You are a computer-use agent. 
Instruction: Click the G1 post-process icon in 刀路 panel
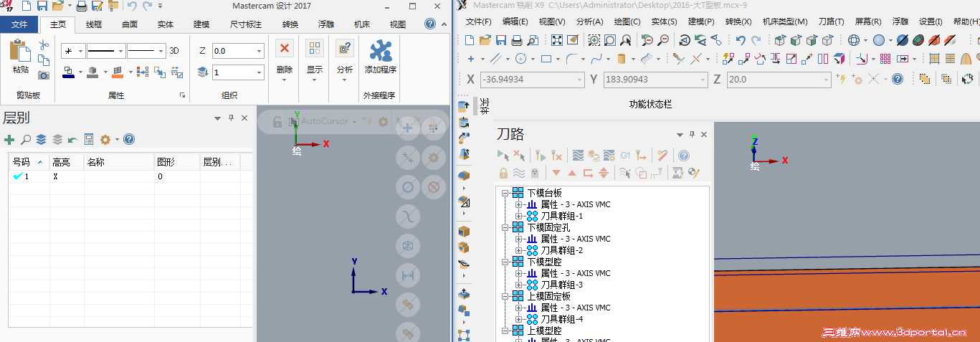(625, 155)
